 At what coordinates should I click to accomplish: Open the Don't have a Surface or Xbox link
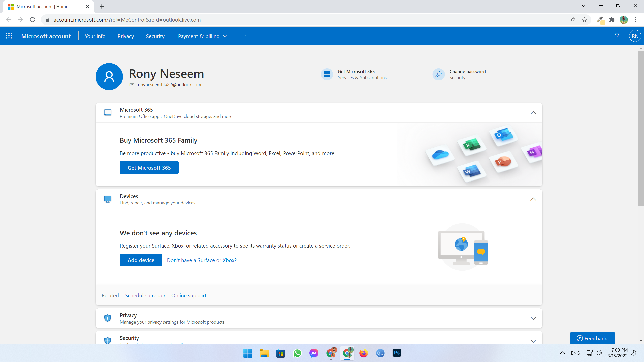point(202,260)
